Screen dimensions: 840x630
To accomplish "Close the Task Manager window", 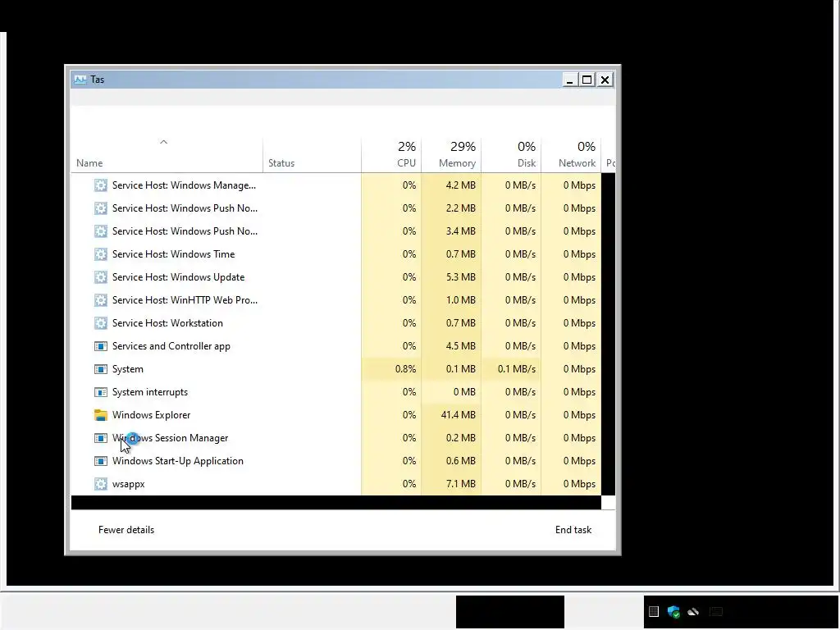I will point(605,80).
